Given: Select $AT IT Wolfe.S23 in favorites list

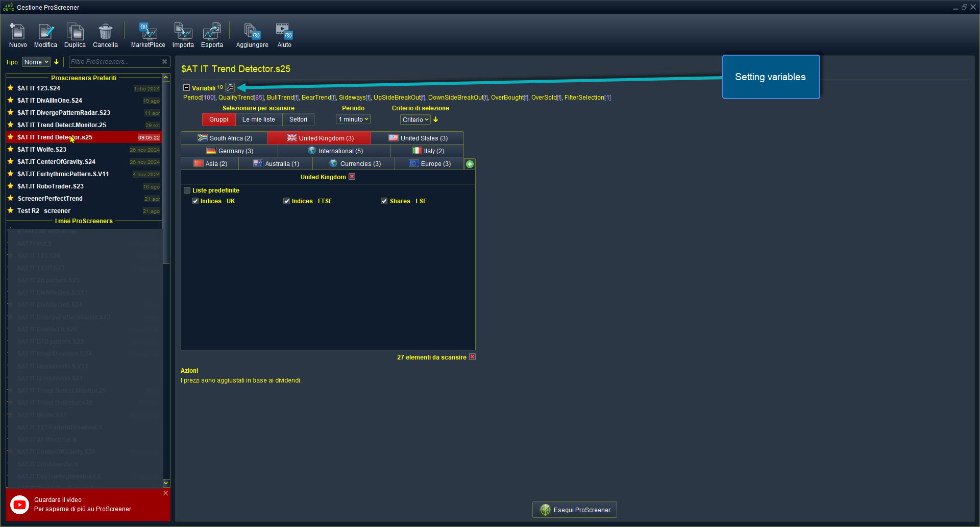Looking at the screenshot, I should pyautogui.click(x=42, y=150).
